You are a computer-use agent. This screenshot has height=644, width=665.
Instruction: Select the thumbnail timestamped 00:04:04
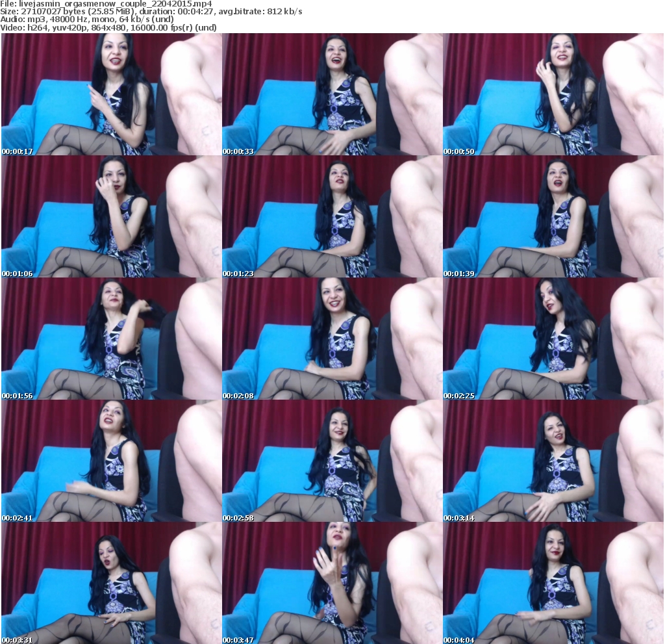pyautogui.click(x=553, y=584)
